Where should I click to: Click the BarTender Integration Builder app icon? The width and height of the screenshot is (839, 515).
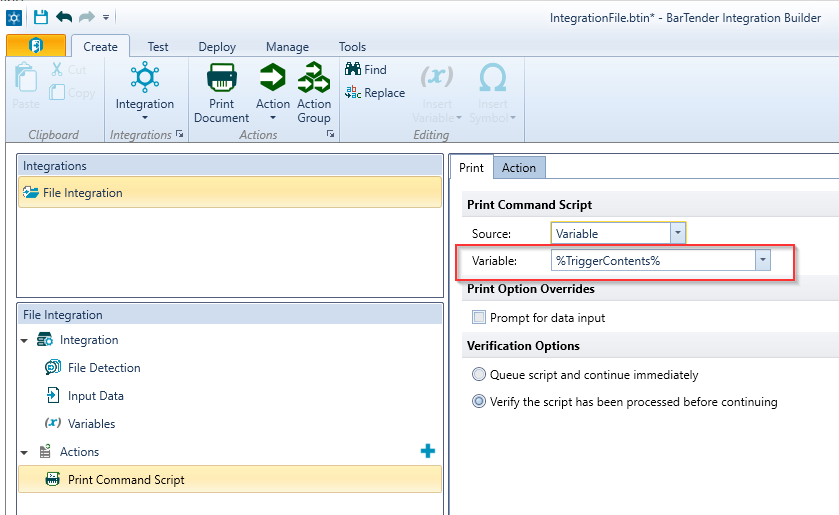click(x=14, y=18)
